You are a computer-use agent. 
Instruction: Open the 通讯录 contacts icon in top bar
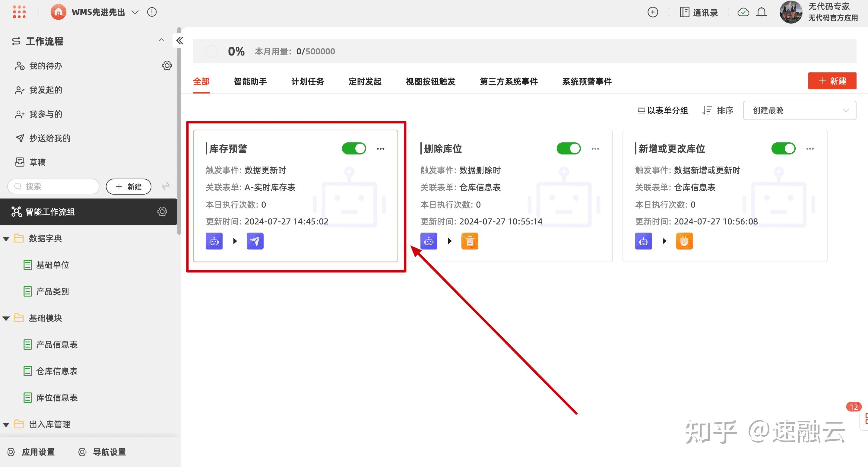(685, 12)
